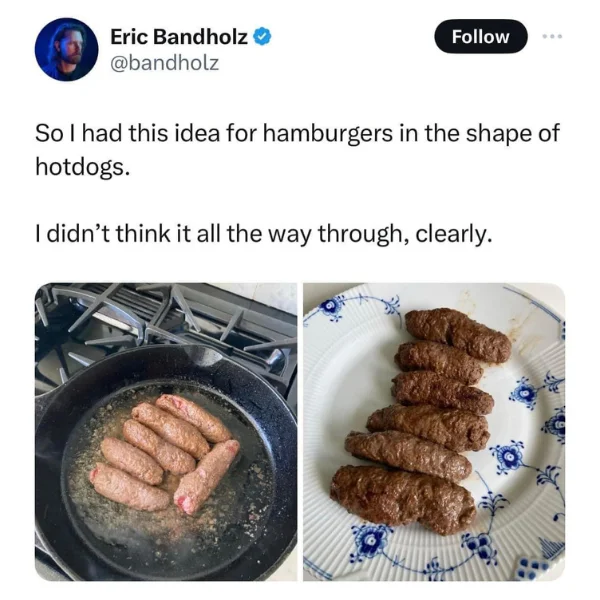Open the plate photo of cooked patties
The width and height of the screenshot is (600, 600).
[434, 432]
